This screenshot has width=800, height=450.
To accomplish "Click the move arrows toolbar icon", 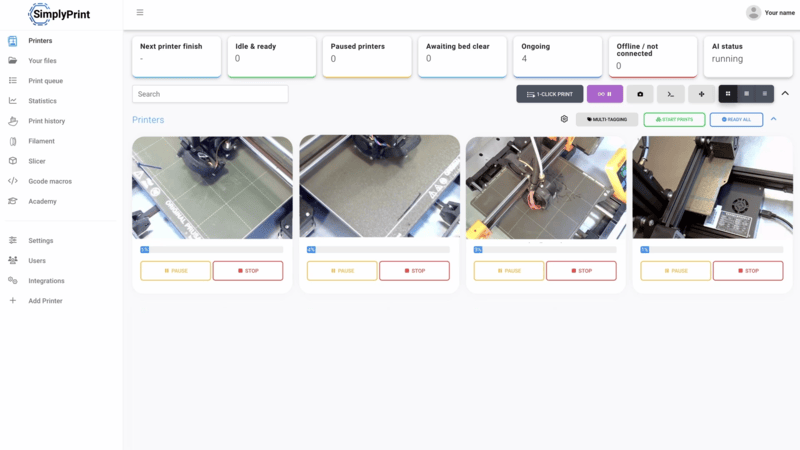I will tap(701, 94).
